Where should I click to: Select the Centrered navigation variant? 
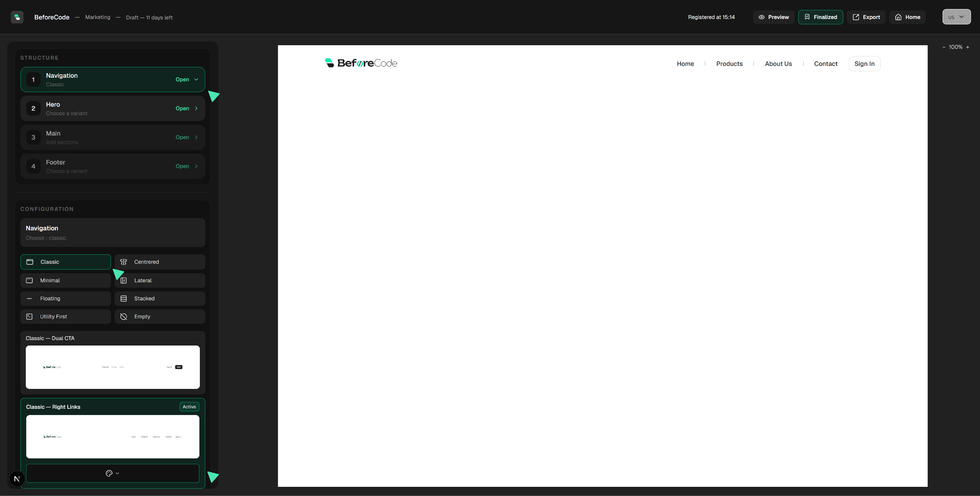pos(160,262)
